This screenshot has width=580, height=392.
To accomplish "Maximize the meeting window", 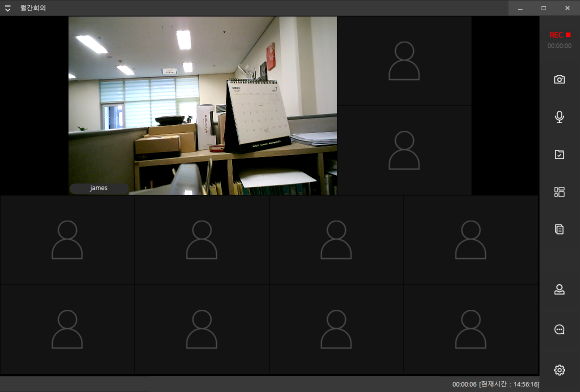I will pyautogui.click(x=544, y=8).
